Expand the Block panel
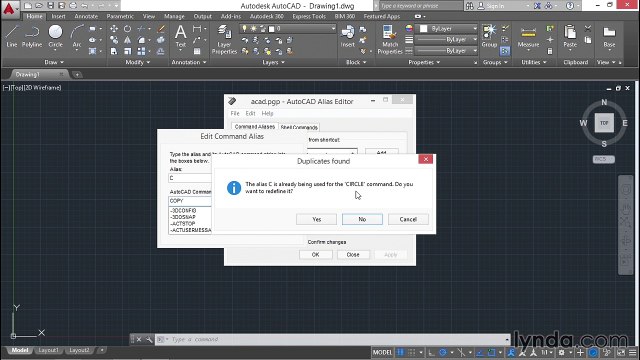 point(356,62)
